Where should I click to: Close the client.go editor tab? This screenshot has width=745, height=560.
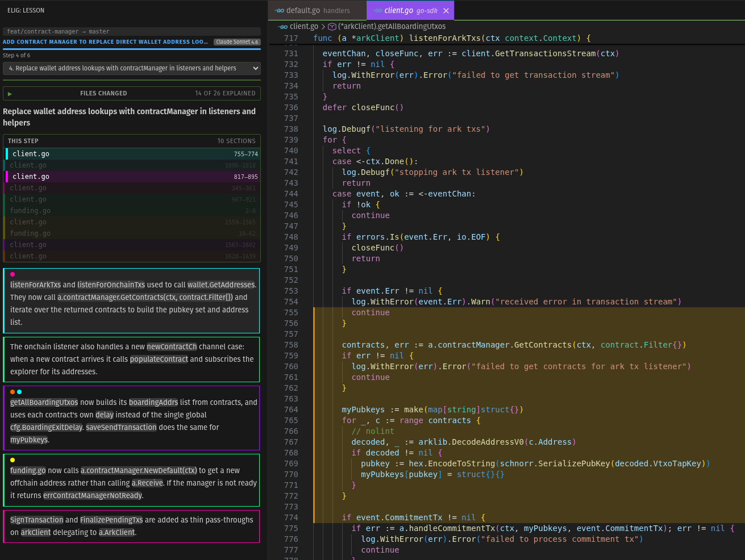(x=446, y=10)
